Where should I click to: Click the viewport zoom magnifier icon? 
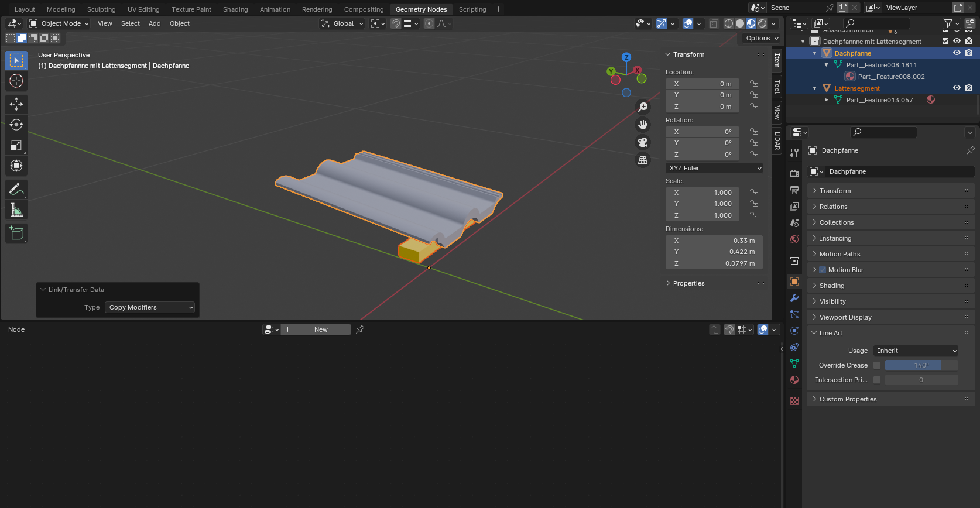click(643, 107)
